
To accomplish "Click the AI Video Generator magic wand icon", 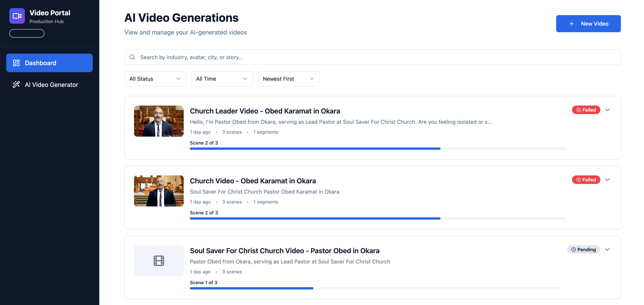I will (x=16, y=85).
